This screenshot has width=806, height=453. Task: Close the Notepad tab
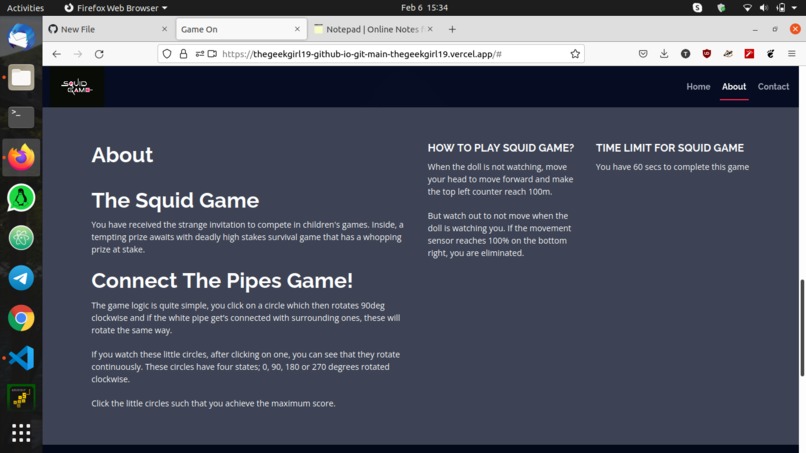tap(430, 29)
